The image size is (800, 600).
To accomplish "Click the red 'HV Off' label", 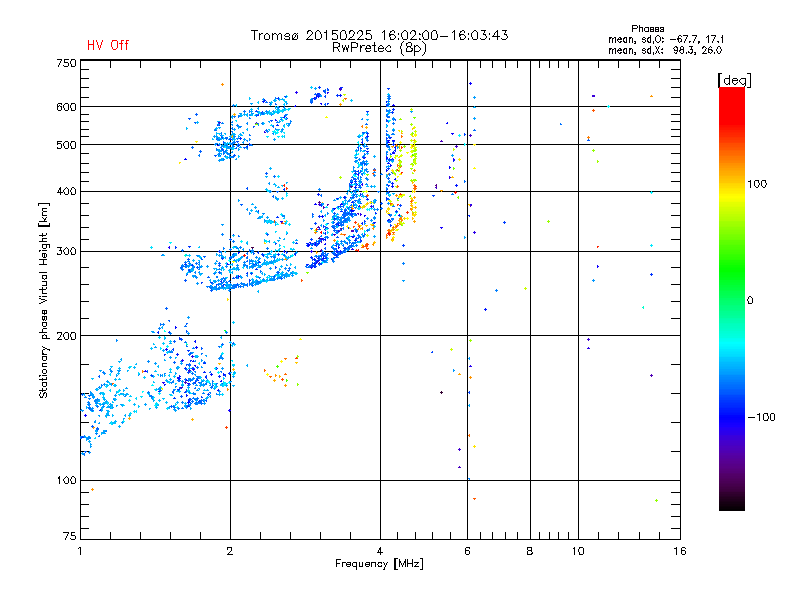I will (108, 45).
